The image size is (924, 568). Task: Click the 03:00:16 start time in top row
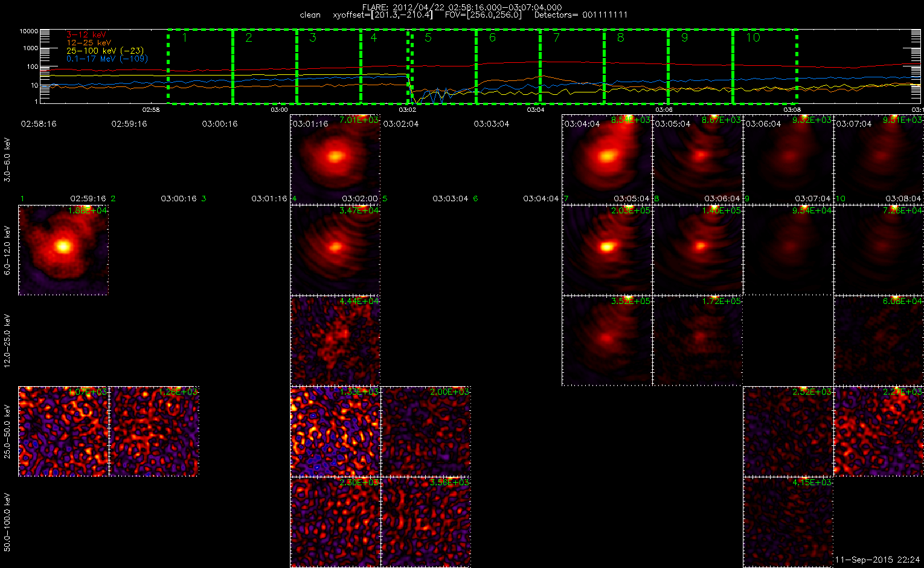coord(220,124)
